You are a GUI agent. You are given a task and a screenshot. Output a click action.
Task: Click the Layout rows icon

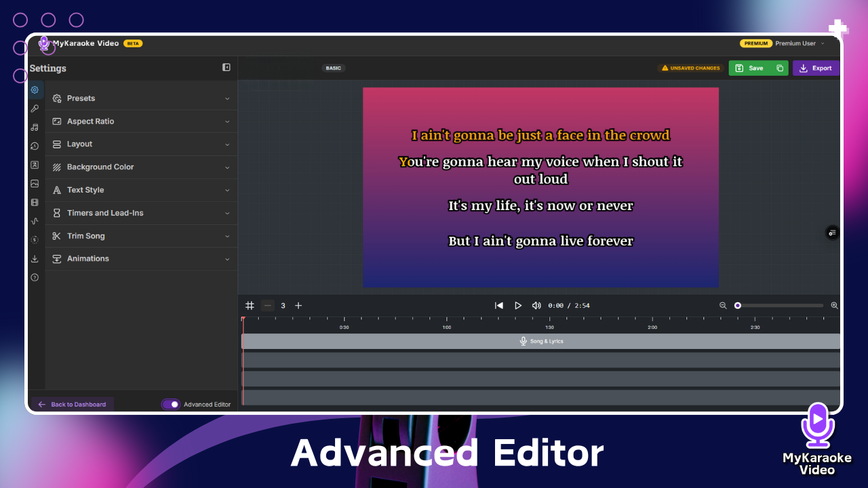57,144
